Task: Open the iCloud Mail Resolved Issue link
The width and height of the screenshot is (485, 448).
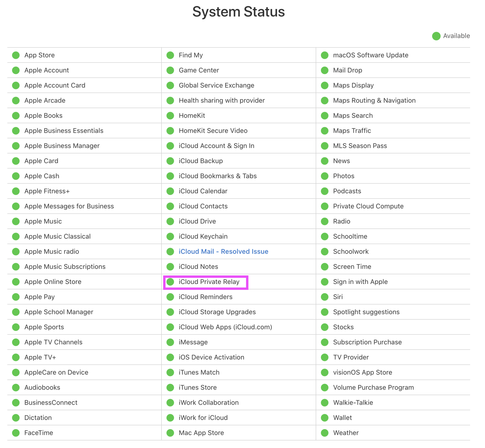Action: click(x=224, y=252)
